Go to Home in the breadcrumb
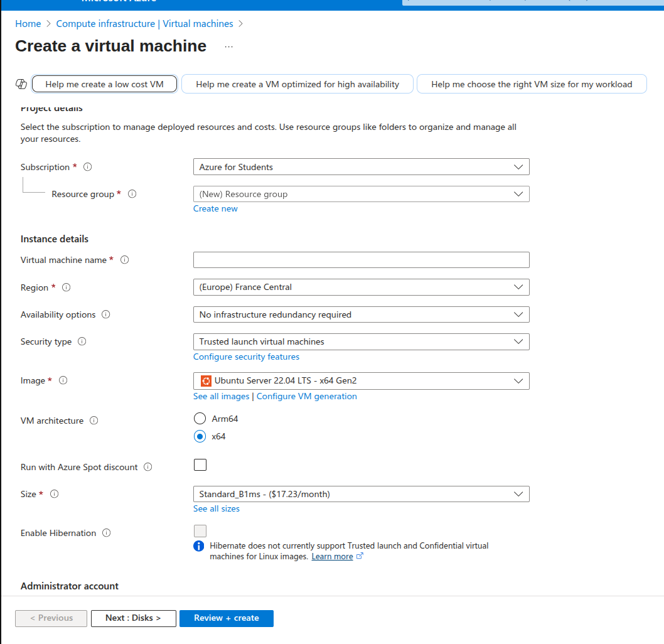Viewport: 664px width, 644px height. (x=28, y=24)
